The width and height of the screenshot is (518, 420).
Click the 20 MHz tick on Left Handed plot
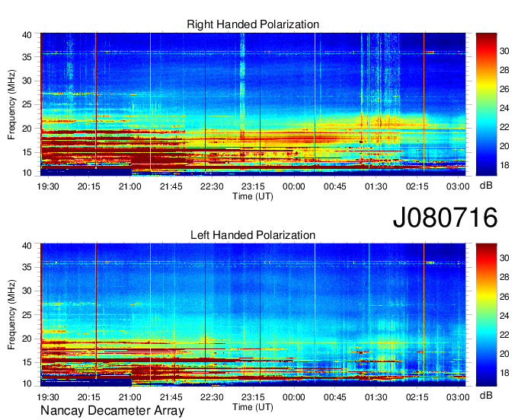(x=27, y=339)
